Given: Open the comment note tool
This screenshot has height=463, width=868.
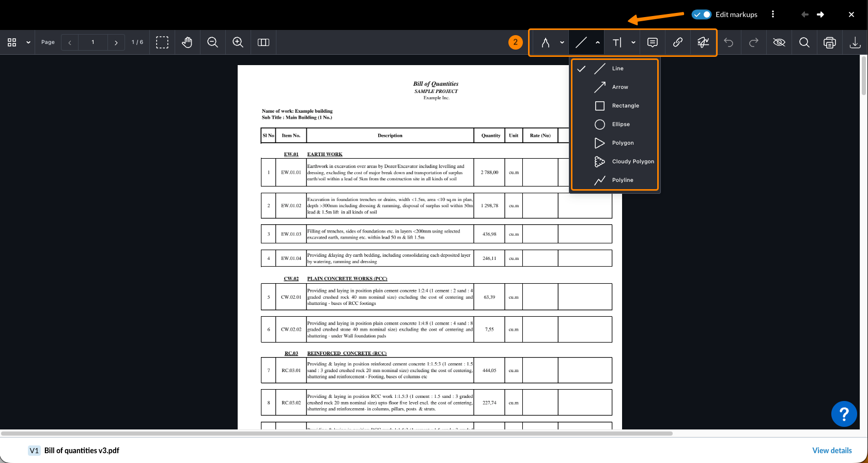Looking at the screenshot, I should click(x=653, y=42).
